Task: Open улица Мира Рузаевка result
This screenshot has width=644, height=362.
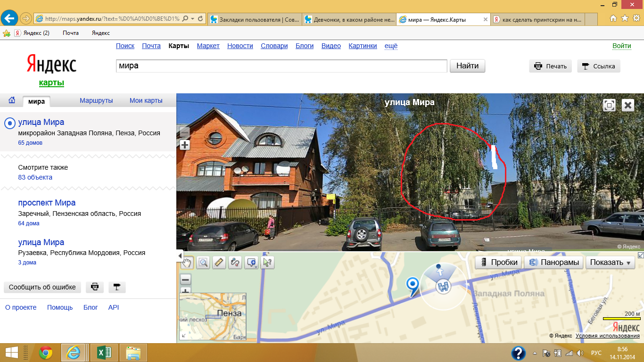Action: pos(41,242)
